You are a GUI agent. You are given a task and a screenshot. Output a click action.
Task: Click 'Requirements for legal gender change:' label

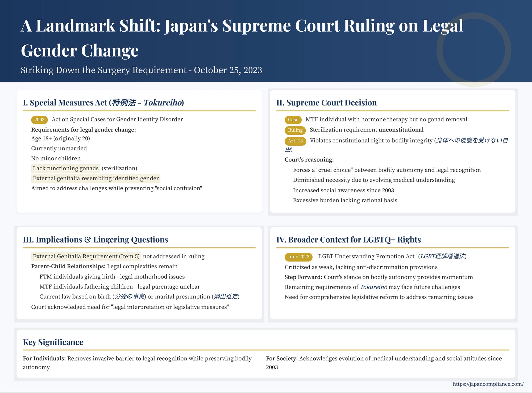point(84,129)
